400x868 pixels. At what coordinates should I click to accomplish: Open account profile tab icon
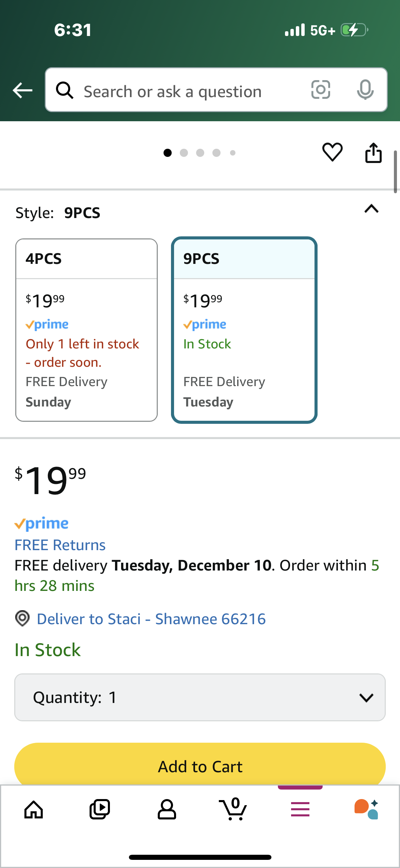click(167, 810)
